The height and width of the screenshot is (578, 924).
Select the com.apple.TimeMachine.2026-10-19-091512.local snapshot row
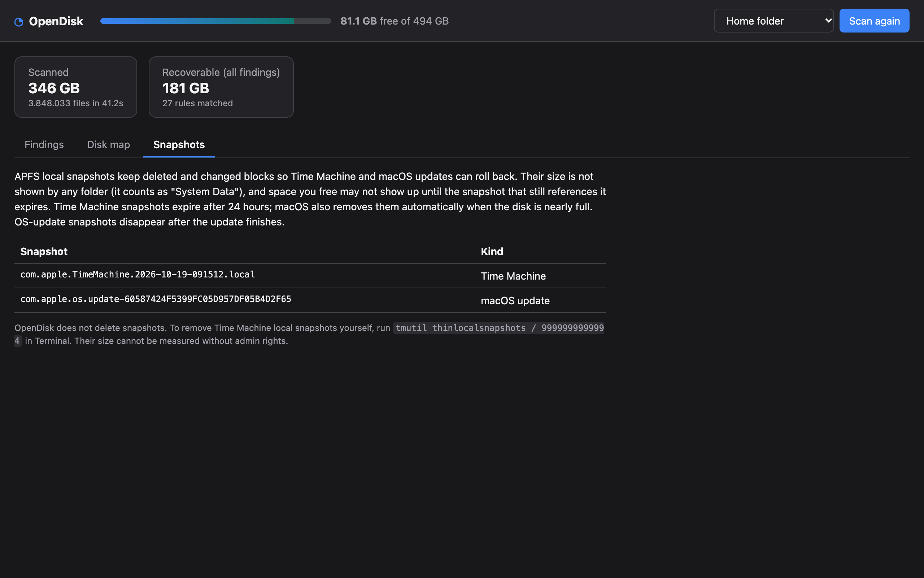(310, 276)
